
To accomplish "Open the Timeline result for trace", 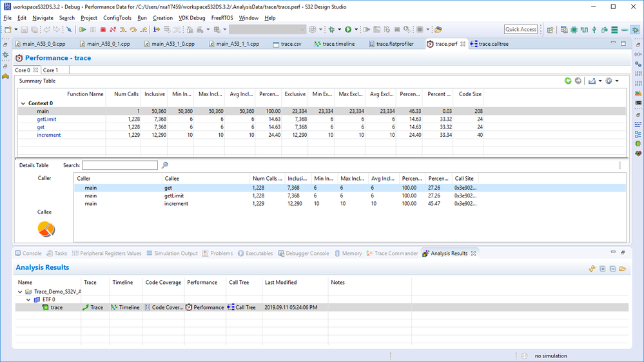I will click(x=125, y=307).
